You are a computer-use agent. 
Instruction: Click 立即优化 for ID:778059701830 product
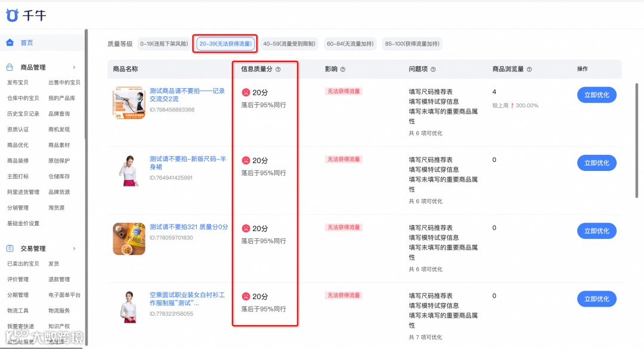pyautogui.click(x=597, y=231)
